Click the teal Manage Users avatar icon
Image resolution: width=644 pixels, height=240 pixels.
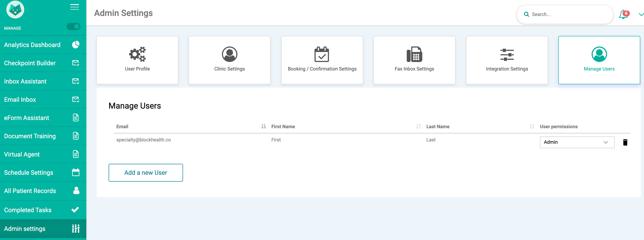tap(599, 54)
